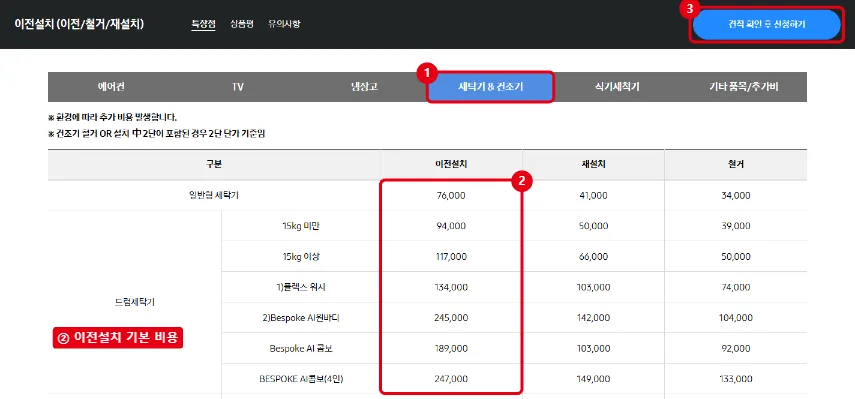Image resolution: width=855 pixels, height=399 pixels.
Task: Click the note about 환경에 따라 추가 비용
Action: click(113, 117)
